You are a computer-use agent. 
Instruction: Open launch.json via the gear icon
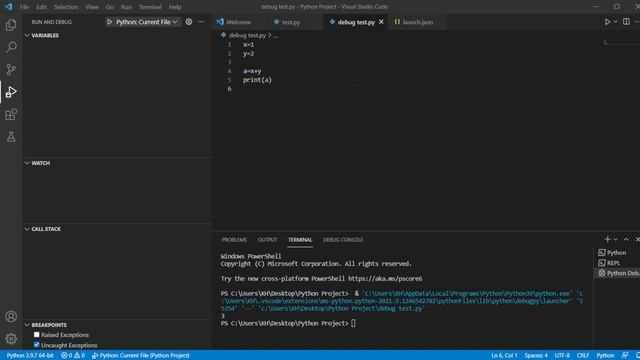(189, 22)
